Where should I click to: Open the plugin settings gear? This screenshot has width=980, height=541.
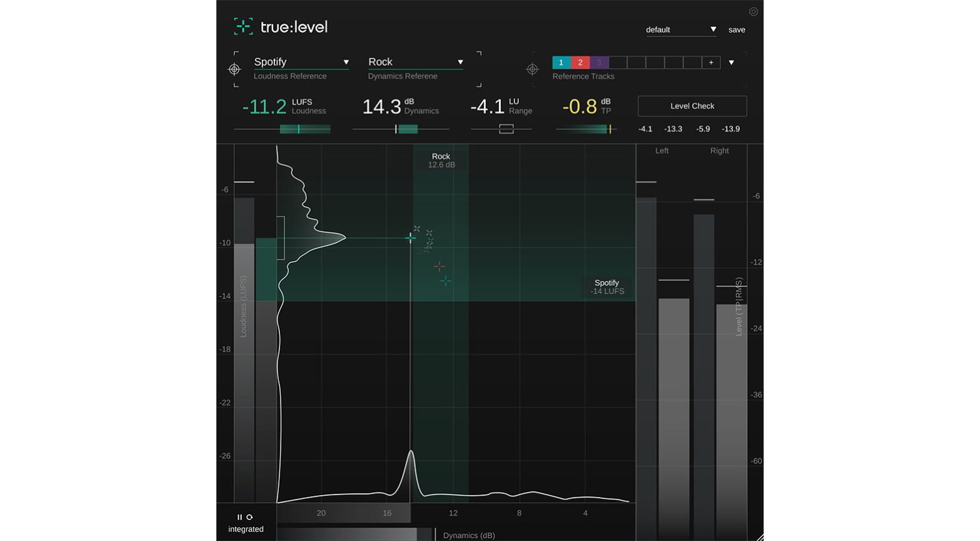point(754,11)
